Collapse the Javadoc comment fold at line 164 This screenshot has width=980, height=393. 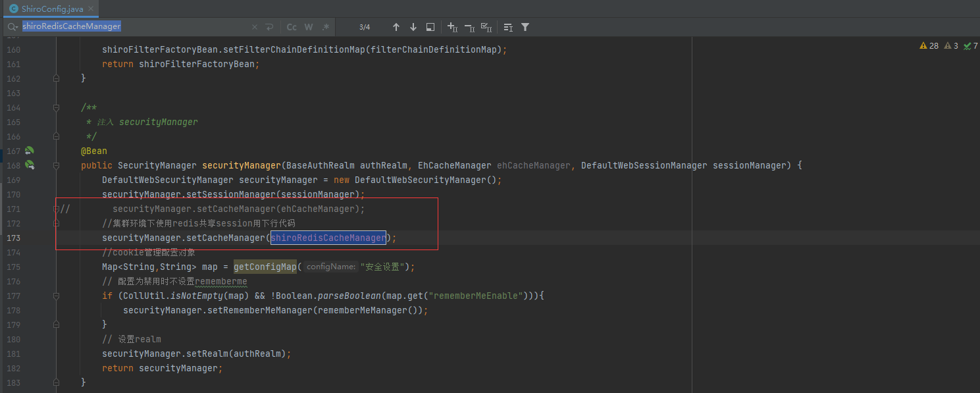coord(57,107)
